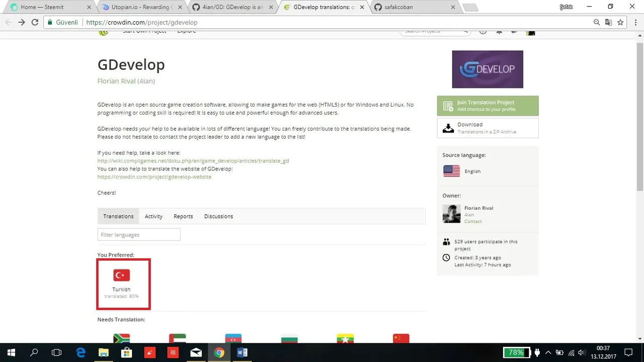
Task: Click the Şafak Chrome profile button
Action: coord(566,7)
